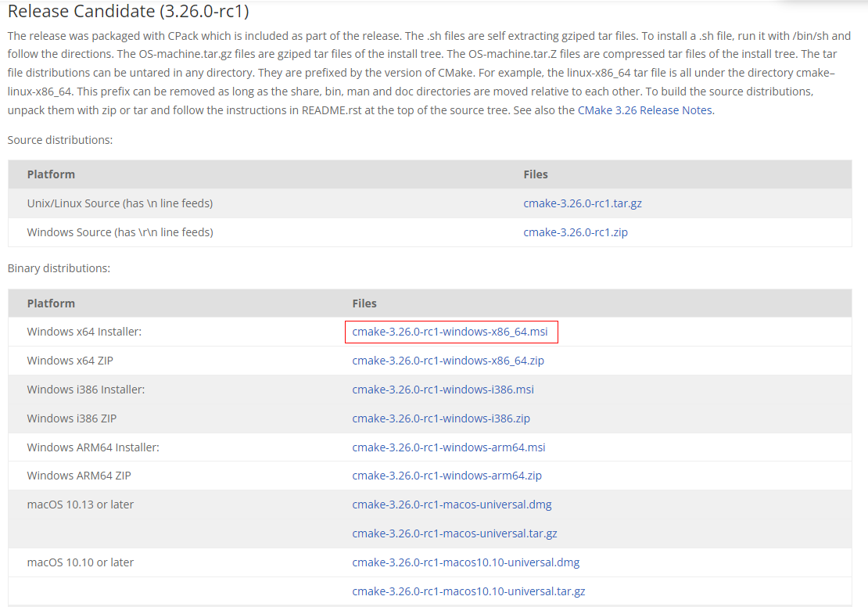Screen dimensions: 868x607
Task: Download the Windows arm64 .zip file
Action: pyautogui.click(x=447, y=476)
